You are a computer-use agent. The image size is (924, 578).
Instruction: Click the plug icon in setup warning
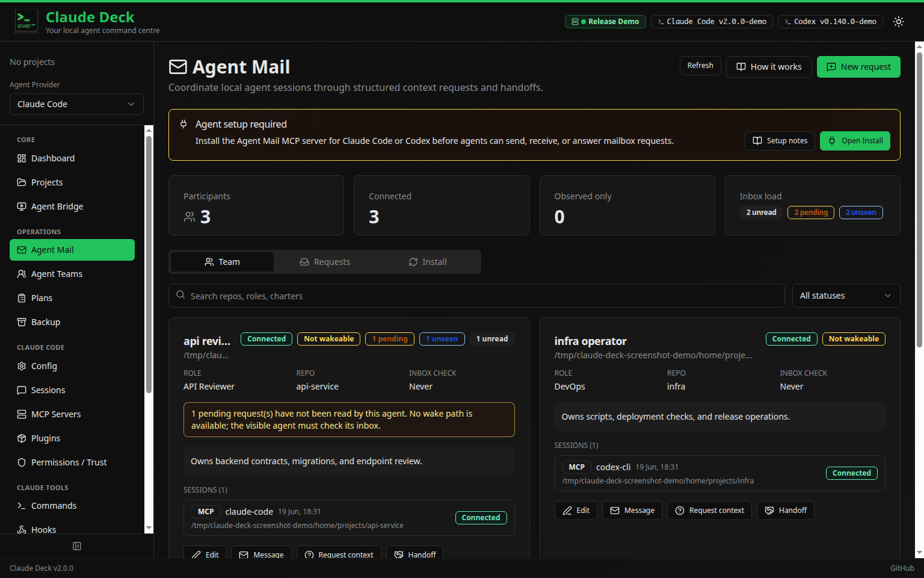click(183, 124)
